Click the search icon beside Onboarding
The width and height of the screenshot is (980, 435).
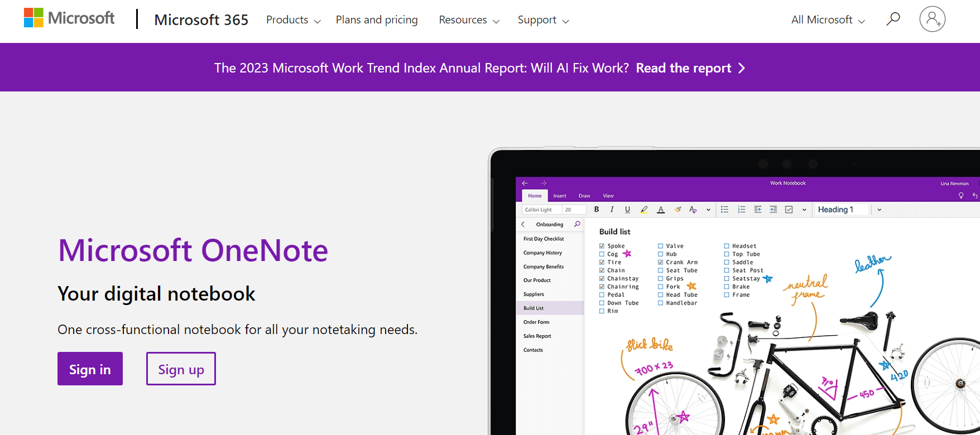tap(577, 224)
